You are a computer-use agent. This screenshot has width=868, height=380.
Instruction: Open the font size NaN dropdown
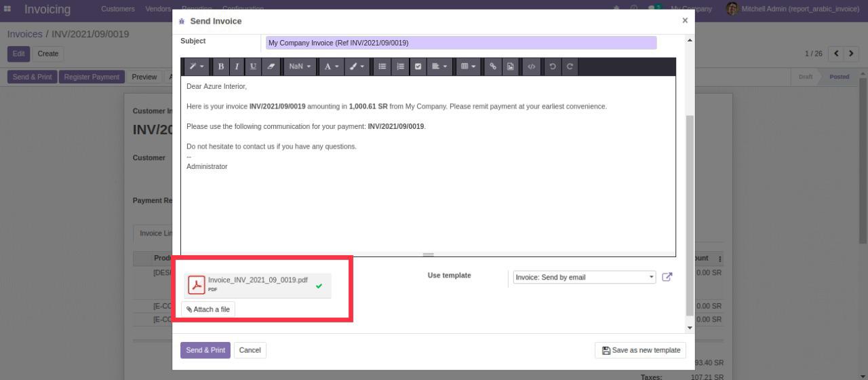click(299, 66)
